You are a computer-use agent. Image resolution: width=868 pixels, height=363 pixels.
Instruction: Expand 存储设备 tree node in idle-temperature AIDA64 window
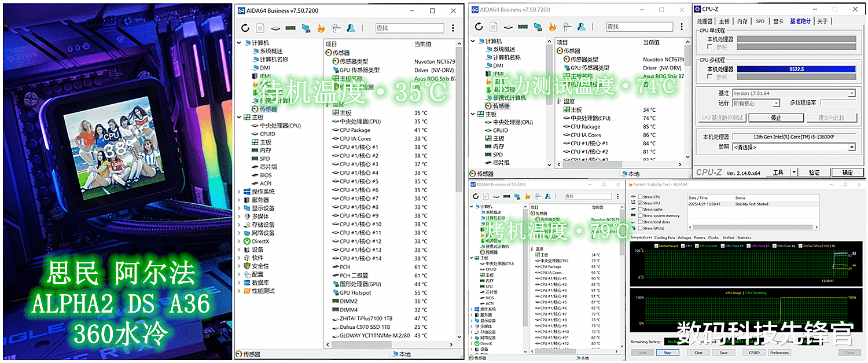point(240,225)
